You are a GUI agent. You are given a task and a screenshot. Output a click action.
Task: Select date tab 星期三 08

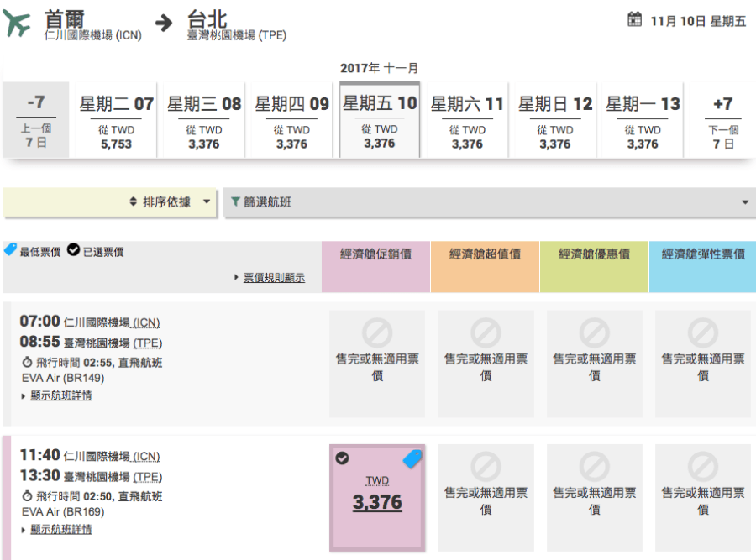(x=204, y=120)
